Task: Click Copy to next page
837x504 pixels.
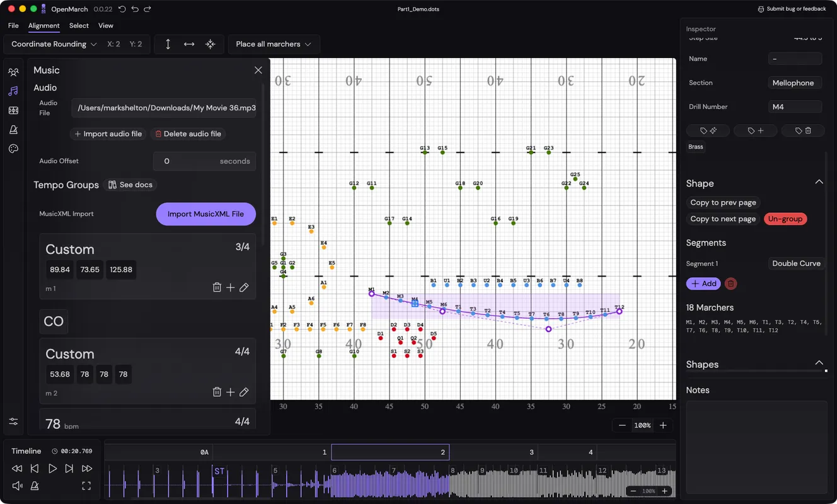Action: point(723,219)
